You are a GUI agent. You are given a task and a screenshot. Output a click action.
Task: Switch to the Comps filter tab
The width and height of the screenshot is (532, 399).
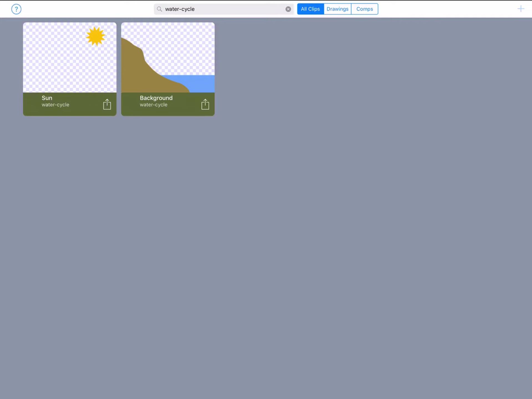coord(364,9)
